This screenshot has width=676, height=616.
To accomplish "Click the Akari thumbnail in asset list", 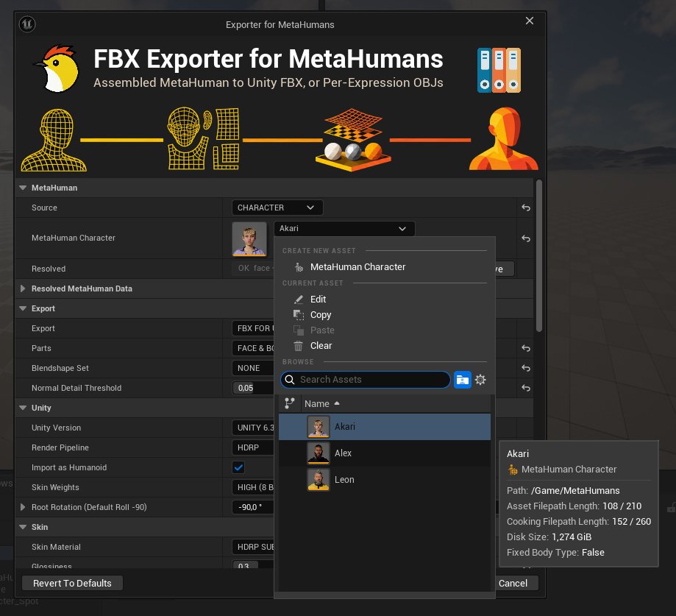I will (319, 427).
